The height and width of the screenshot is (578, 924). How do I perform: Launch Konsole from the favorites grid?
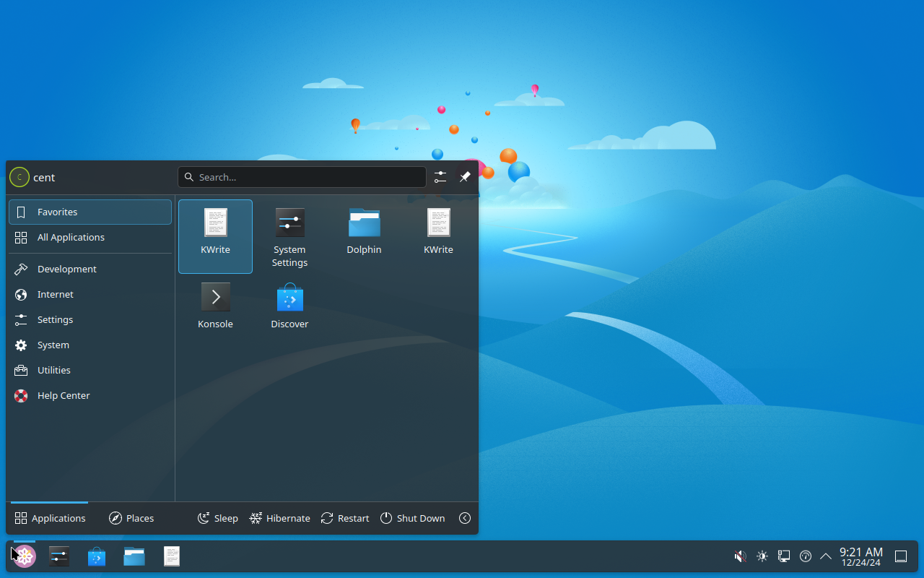coord(215,303)
